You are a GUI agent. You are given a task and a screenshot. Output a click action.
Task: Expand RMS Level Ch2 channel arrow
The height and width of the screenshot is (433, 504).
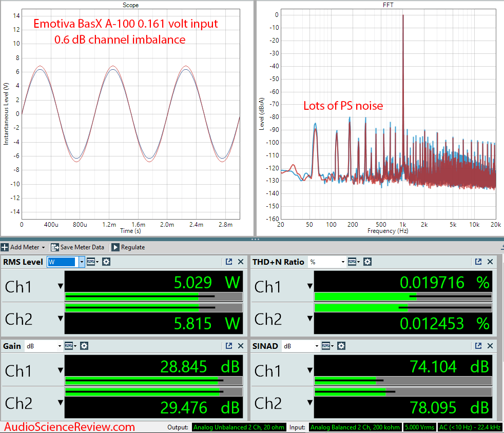[61, 318]
